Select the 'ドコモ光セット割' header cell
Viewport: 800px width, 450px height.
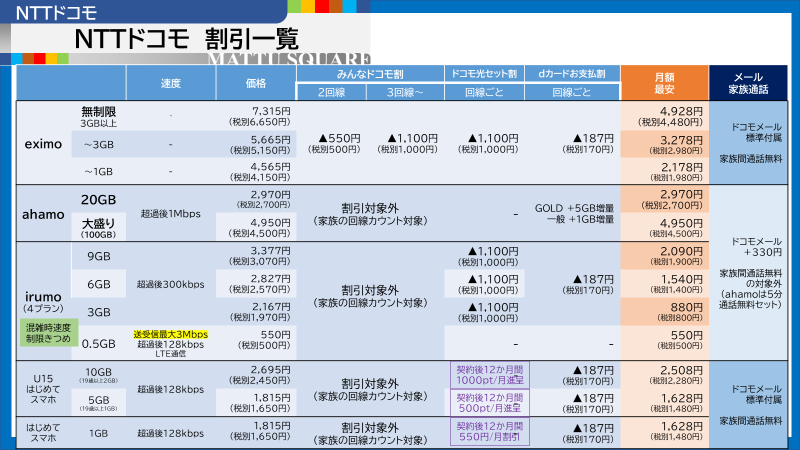tap(484, 74)
